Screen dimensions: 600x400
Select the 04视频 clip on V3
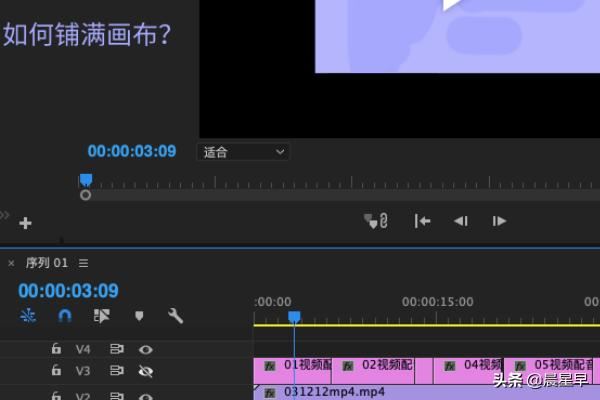click(x=468, y=371)
